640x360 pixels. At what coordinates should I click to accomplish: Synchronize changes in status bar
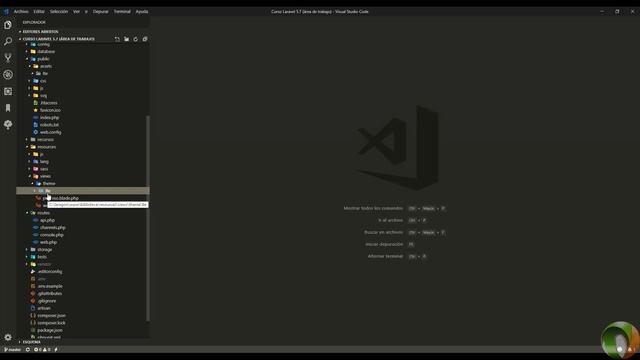[28, 349]
